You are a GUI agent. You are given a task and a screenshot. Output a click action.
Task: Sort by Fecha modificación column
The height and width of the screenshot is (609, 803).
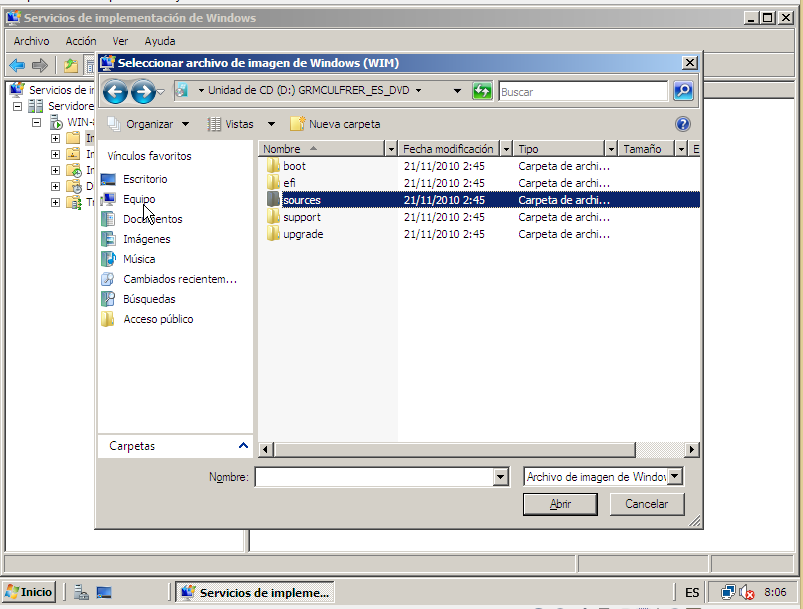click(449, 149)
